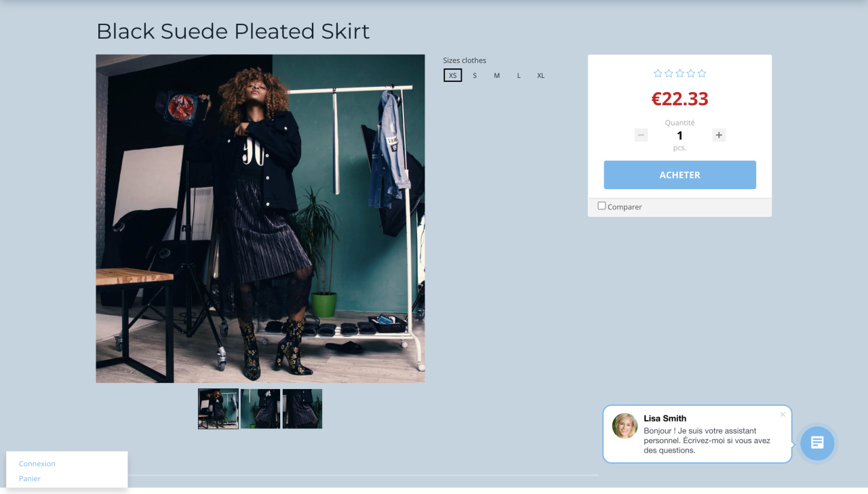Screen dimensions: 868x494
Task: Close the Lisa Smith chat popup
Action: click(x=783, y=414)
